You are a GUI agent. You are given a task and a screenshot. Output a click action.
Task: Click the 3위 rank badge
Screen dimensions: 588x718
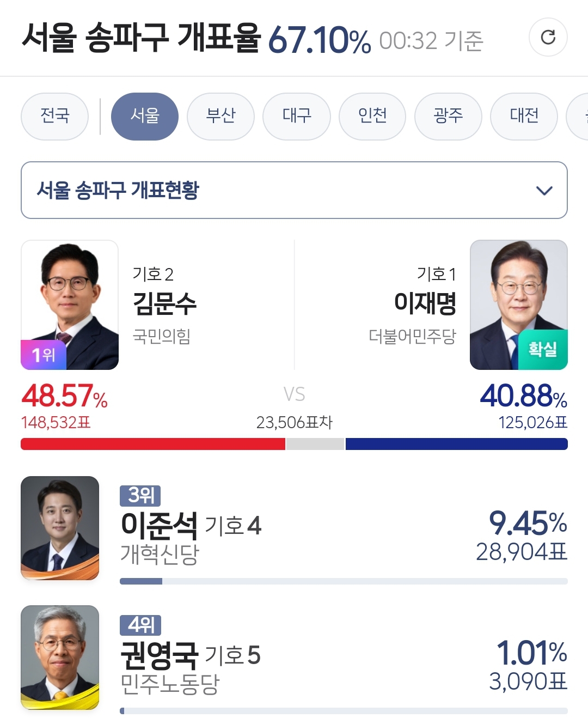[140, 495]
